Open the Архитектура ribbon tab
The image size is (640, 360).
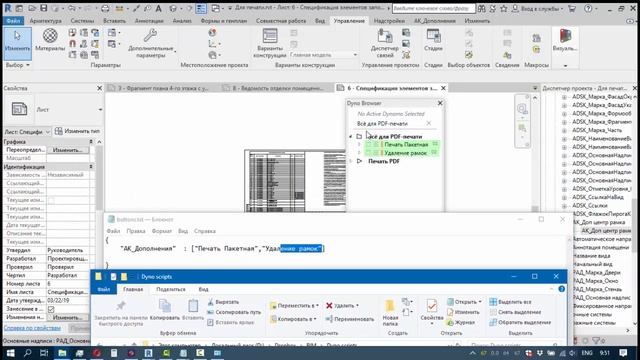(x=46, y=21)
